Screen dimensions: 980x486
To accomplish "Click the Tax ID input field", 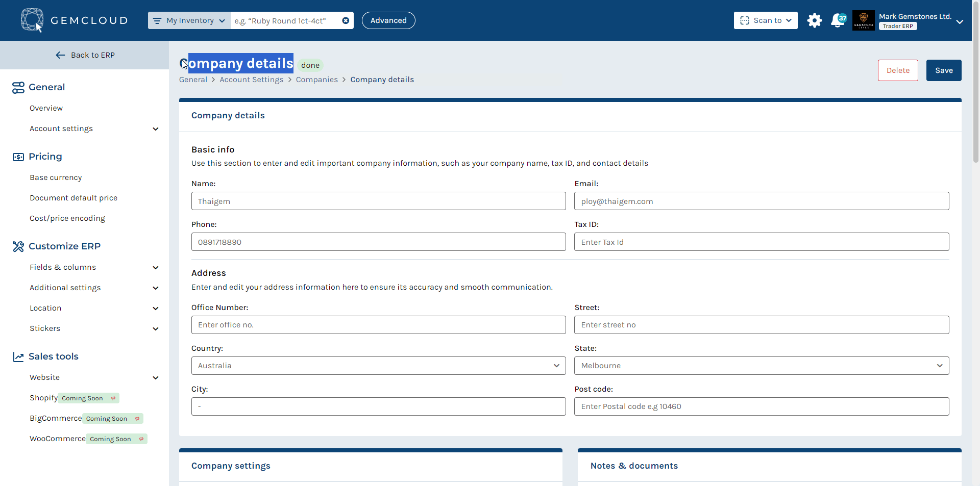I will [762, 242].
